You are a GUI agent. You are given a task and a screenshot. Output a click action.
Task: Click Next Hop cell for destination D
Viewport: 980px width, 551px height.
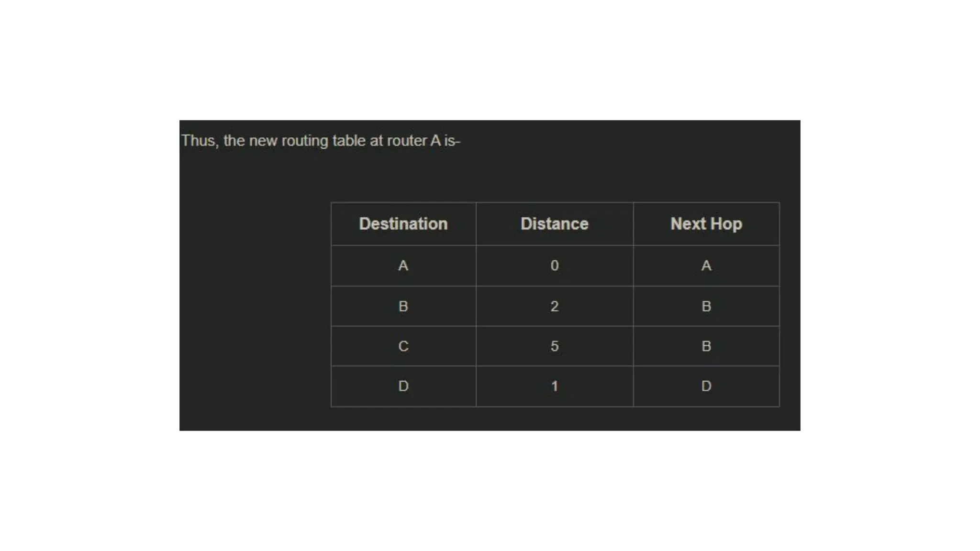(x=706, y=386)
